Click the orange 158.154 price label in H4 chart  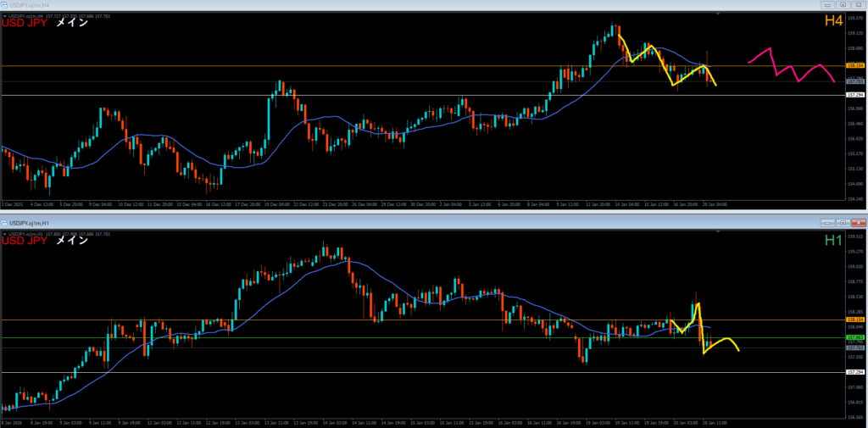855,65
